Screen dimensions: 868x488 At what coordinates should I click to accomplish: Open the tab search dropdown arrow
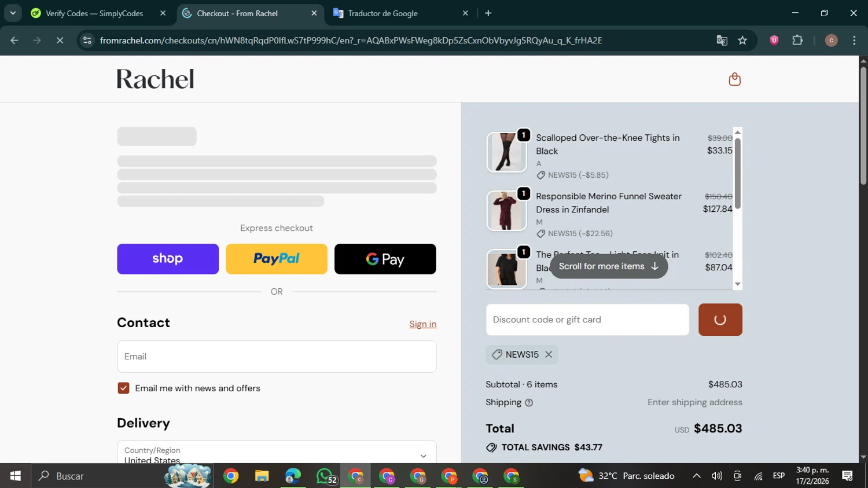[x=13, y=13]
